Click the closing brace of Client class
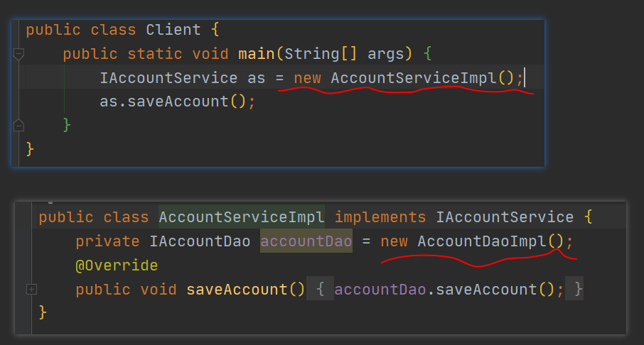Viewport: 644px width, 345px height. click(x=30, y=149)
